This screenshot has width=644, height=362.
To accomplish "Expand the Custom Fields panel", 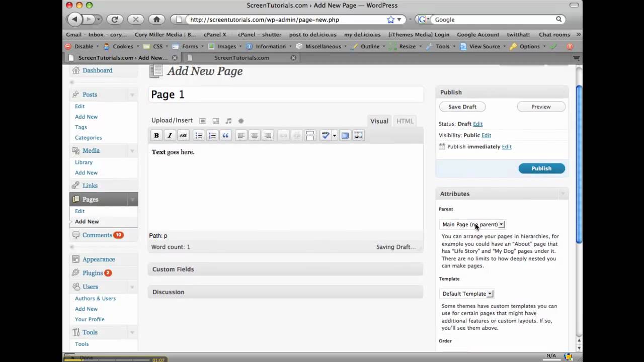I will (x=285, y=269).
